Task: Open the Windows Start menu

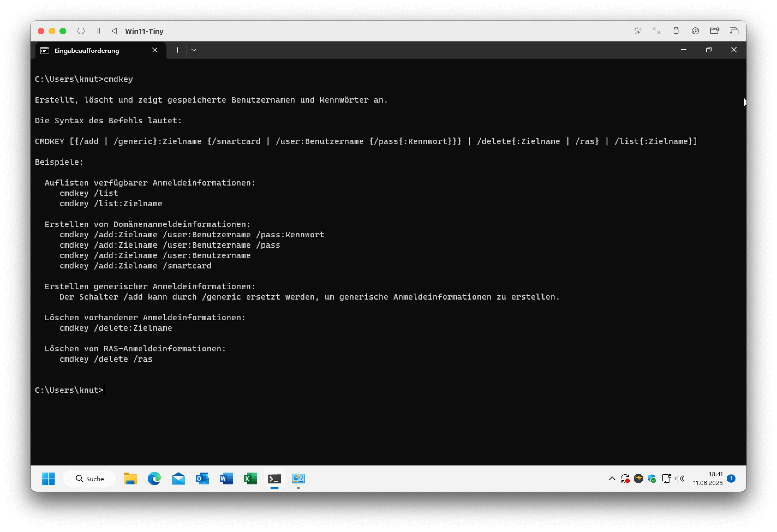Action: (48, 479)
